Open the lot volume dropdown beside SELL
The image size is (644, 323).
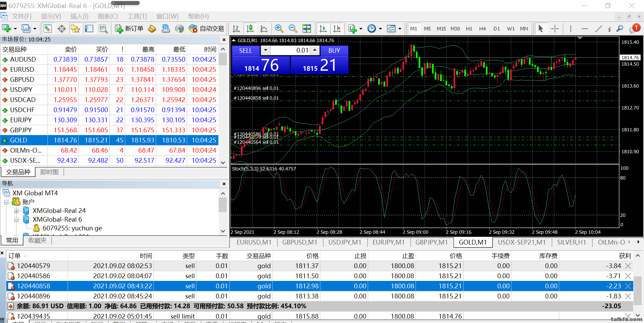click(x=265, y=50)
